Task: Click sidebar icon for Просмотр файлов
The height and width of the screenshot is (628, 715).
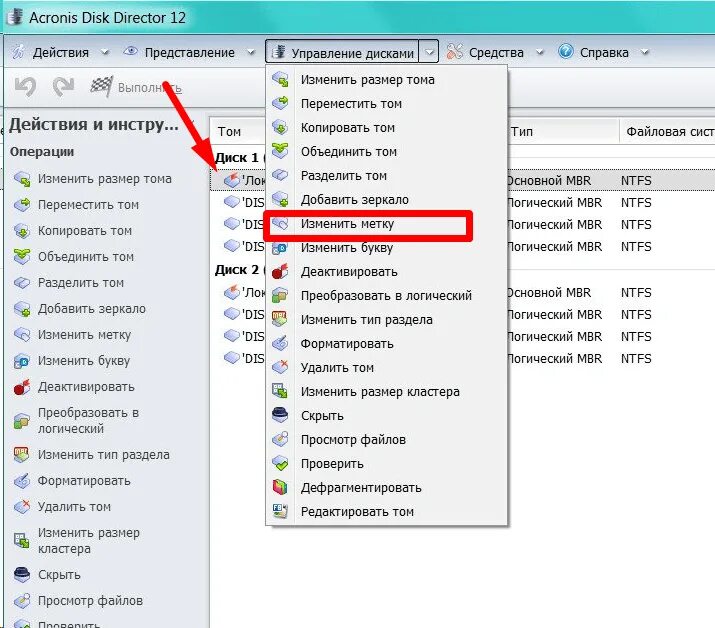Action: (x=21, y=601)
